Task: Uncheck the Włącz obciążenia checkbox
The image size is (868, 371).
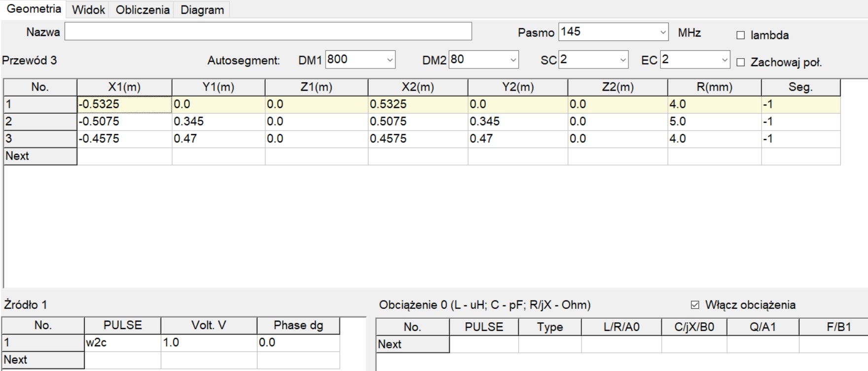Action: (x=695, y=305)
